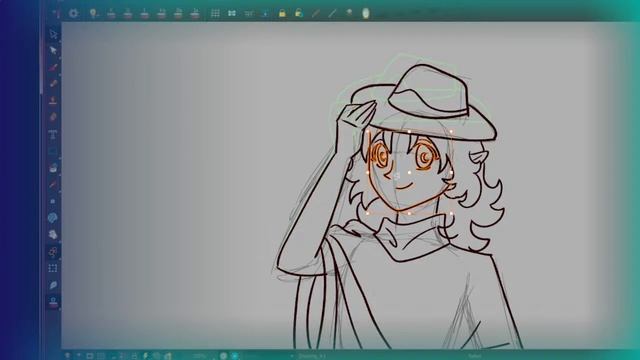This screenshot has height=360, width=640.
Task: Click the small lamp icon in top toolbar
Action: [349, 13]
